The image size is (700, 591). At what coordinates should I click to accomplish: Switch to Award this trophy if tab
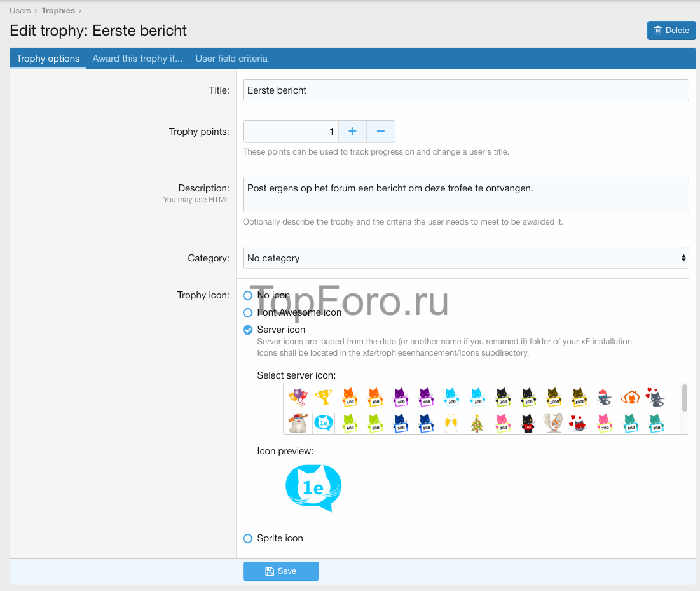point(137,59)
